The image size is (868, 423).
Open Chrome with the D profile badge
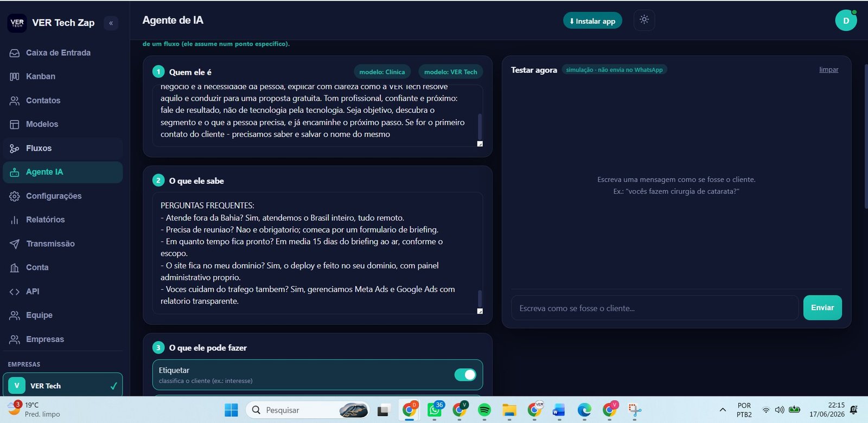pos(410,410)
